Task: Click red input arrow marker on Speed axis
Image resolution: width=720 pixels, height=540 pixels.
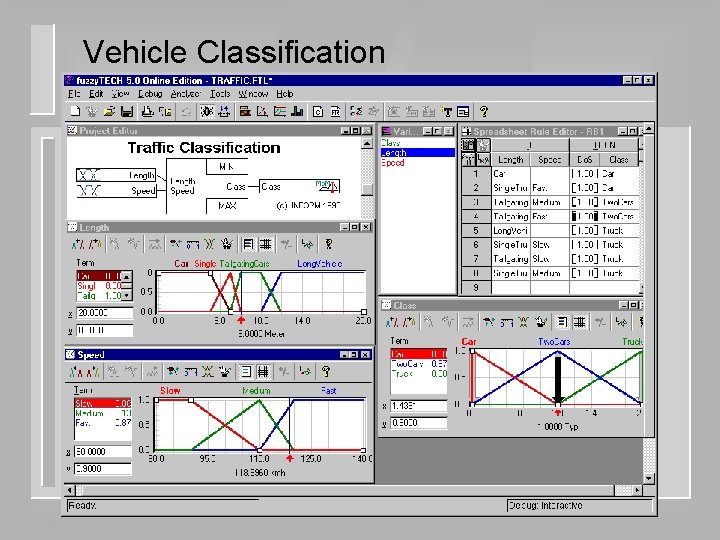Action: coord(289,458)
